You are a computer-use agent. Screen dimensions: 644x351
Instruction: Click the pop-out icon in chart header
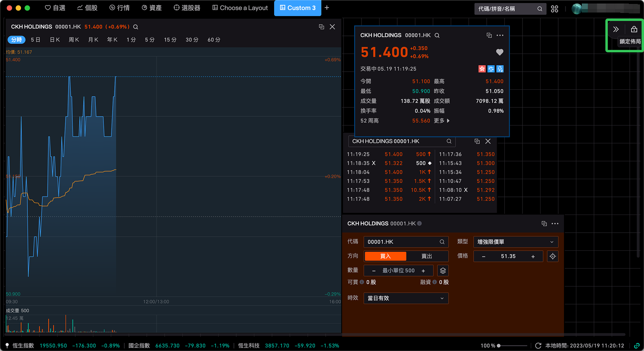[321, 27]
